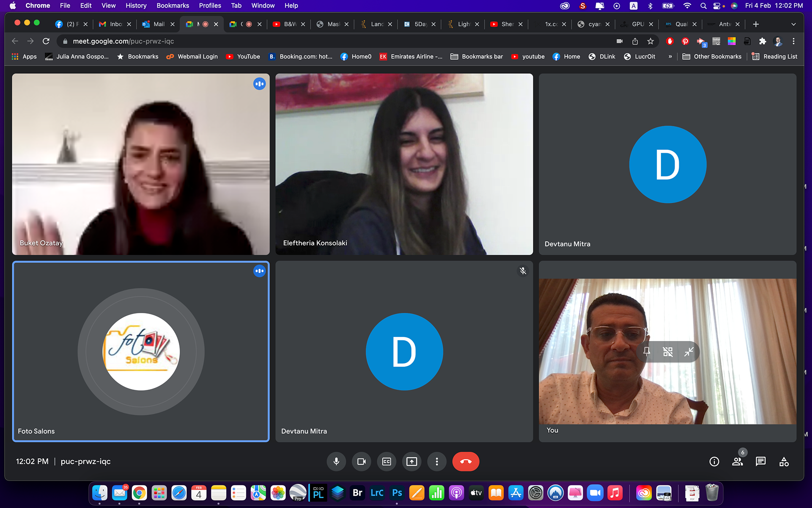Toggle closed captions
Screen dimensions: 812x508
387,461
